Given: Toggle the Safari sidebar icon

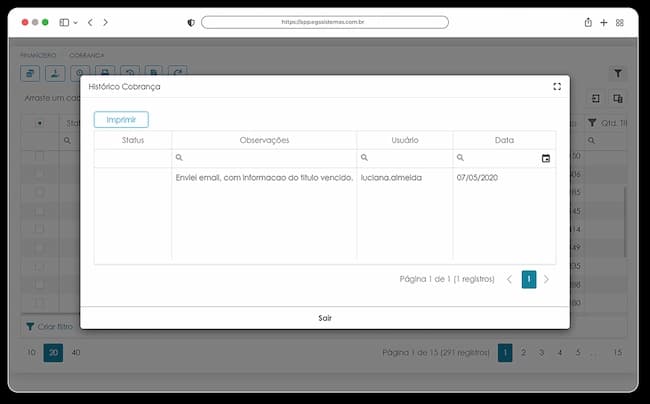Looking at the screenshot, I should (x=64, y=22).
